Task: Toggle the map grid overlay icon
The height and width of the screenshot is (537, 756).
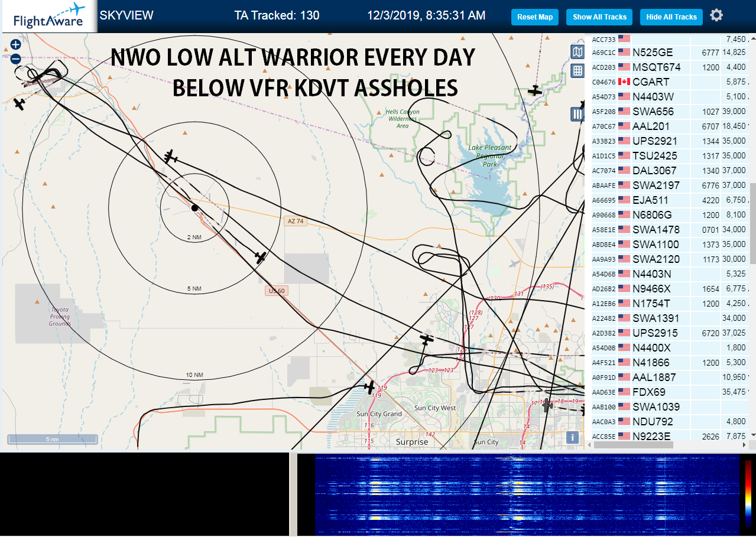Action: (x=577, y=71)
